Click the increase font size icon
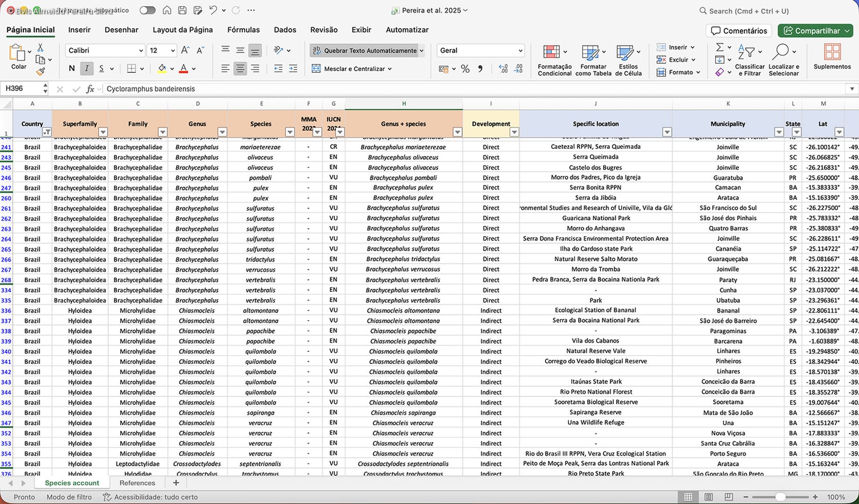Viewport: 859px width, 504px height. (x=185, y=50)
